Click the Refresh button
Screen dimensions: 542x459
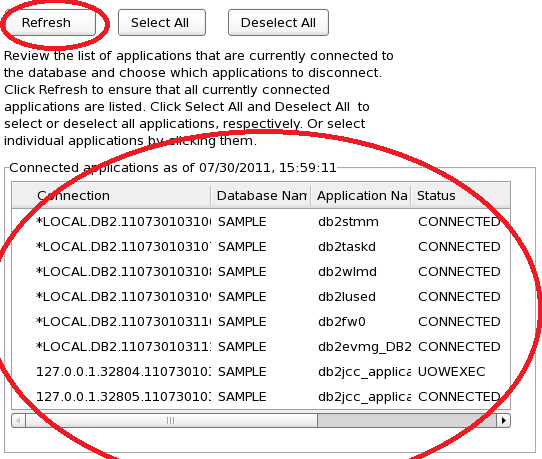[50, 23]
